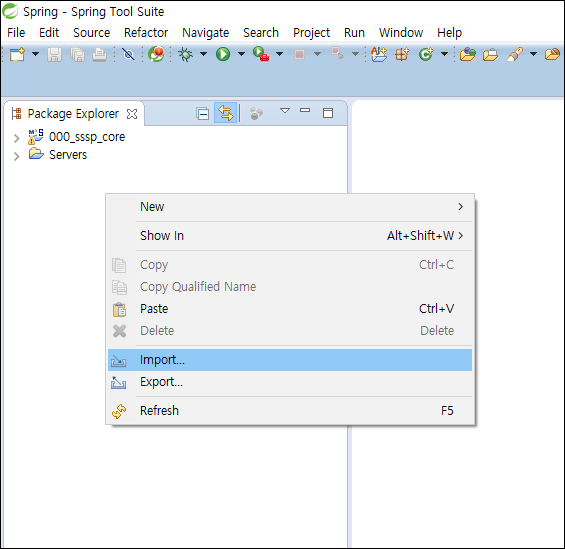Open the New submenu in context menu
Image resolution: width=565 pixels, height=549 pixels.
(x=290, y=207)
